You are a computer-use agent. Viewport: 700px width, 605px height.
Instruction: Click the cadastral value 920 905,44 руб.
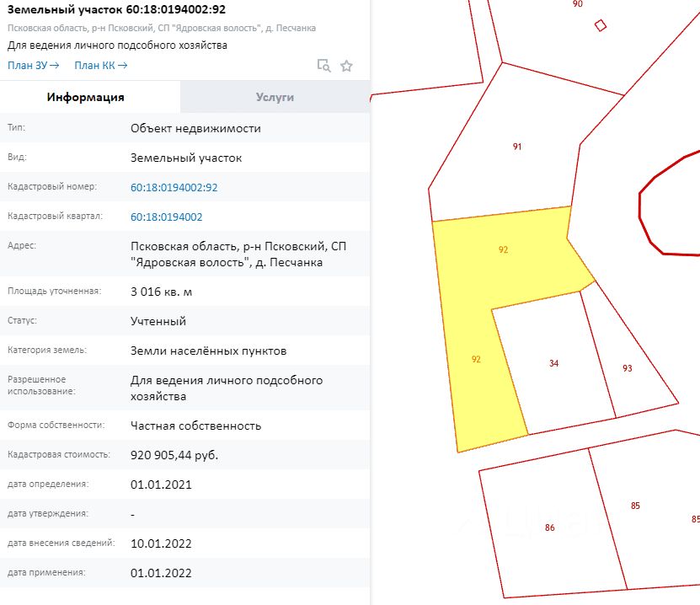pos(174,455)
